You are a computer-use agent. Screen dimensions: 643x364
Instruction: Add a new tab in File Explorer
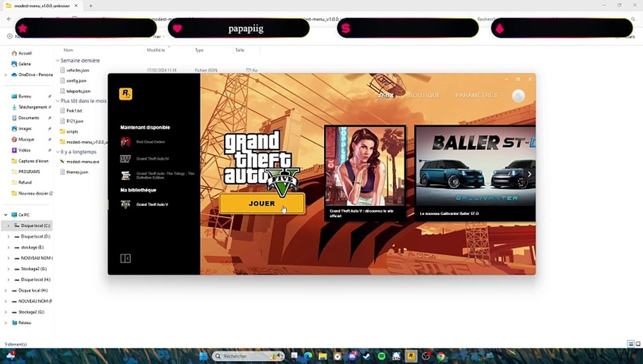tap(91, 6)
